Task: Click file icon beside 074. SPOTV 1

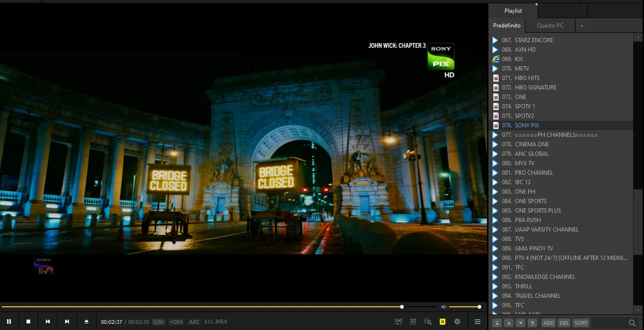Action: [496, 107]
